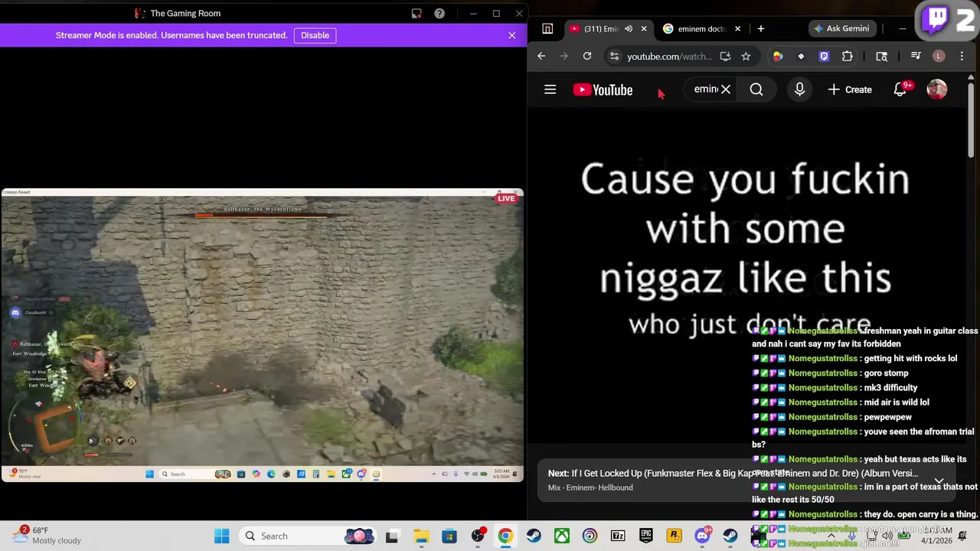Search YouTube with your voice

pos(799,90)
